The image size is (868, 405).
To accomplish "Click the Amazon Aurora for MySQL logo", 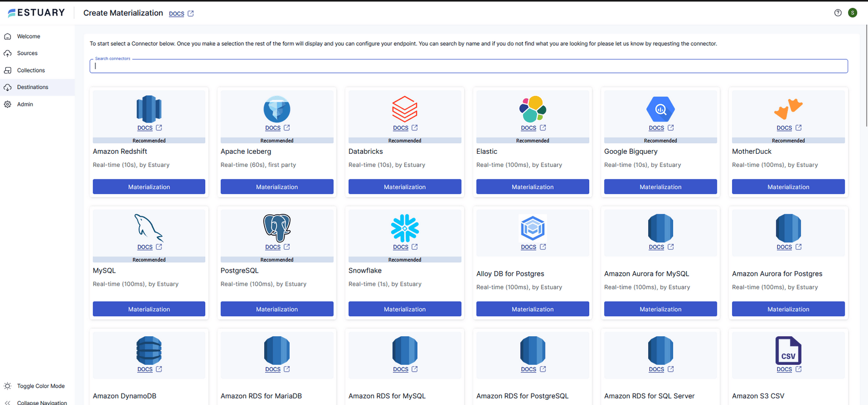I will tap(661, 228).
